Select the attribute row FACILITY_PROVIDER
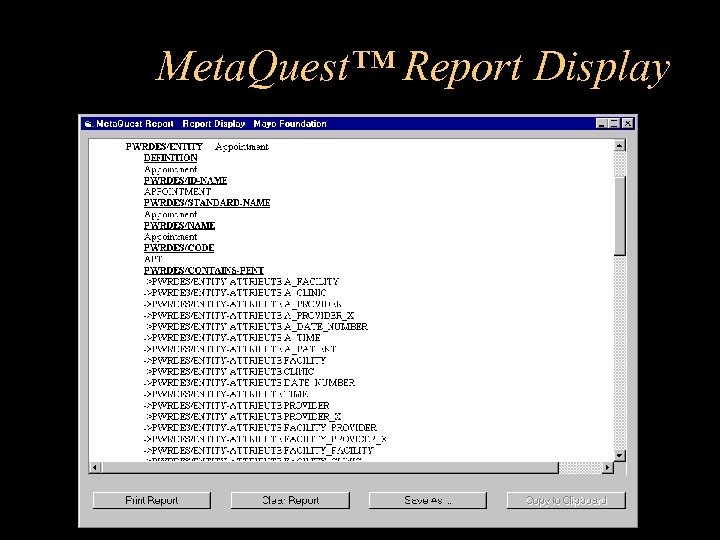 [260, 428]
